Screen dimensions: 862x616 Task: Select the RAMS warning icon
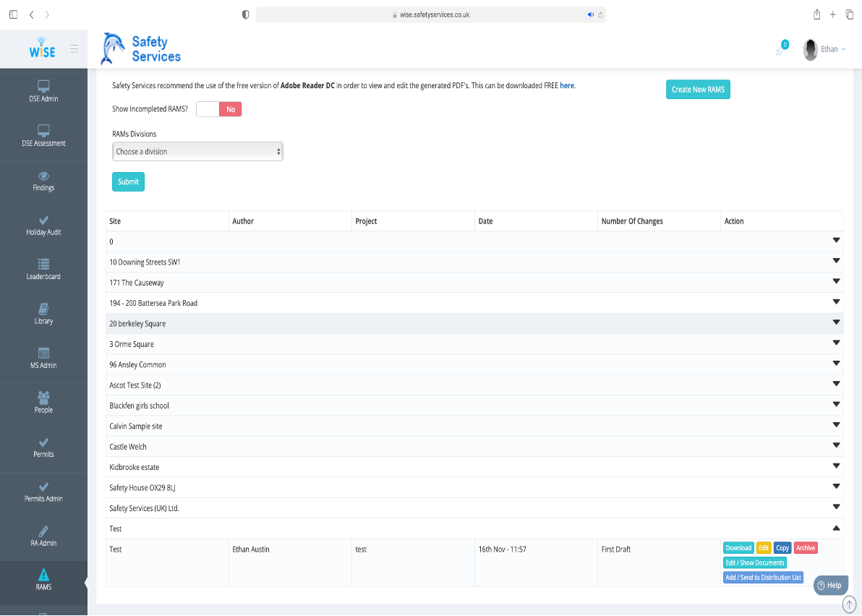point(43,575)
